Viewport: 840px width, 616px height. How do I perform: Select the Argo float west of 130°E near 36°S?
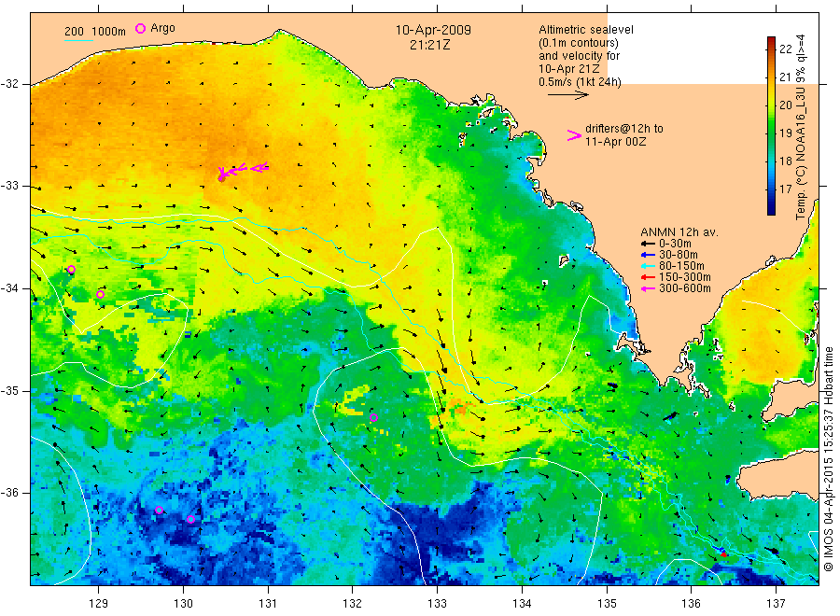coord(159,510)
